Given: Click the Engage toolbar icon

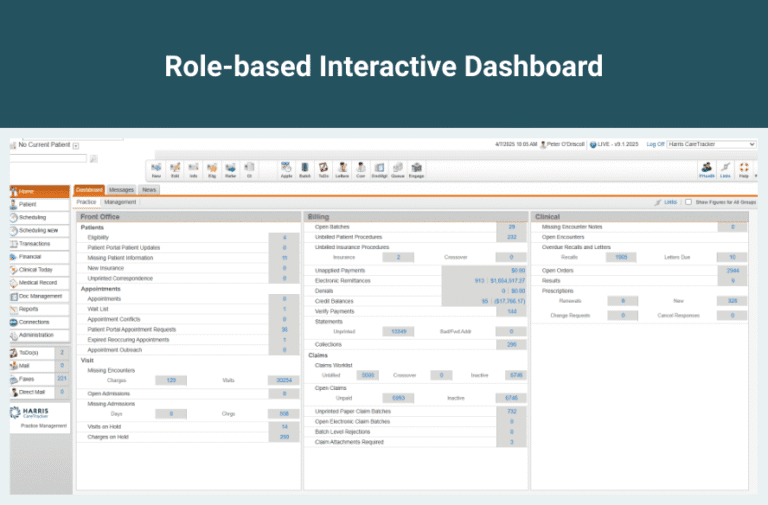Looking at the screenshot, I should (x=416, y=170).
